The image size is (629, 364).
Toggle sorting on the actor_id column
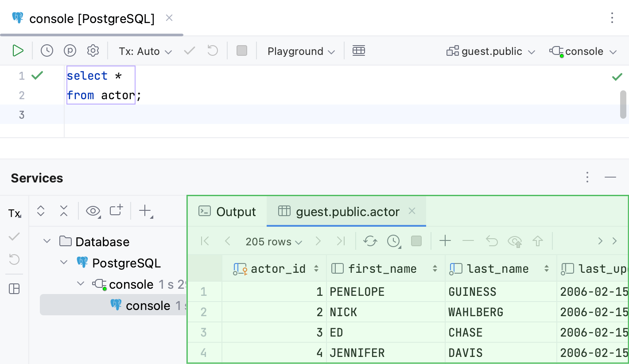pos(316,268)
